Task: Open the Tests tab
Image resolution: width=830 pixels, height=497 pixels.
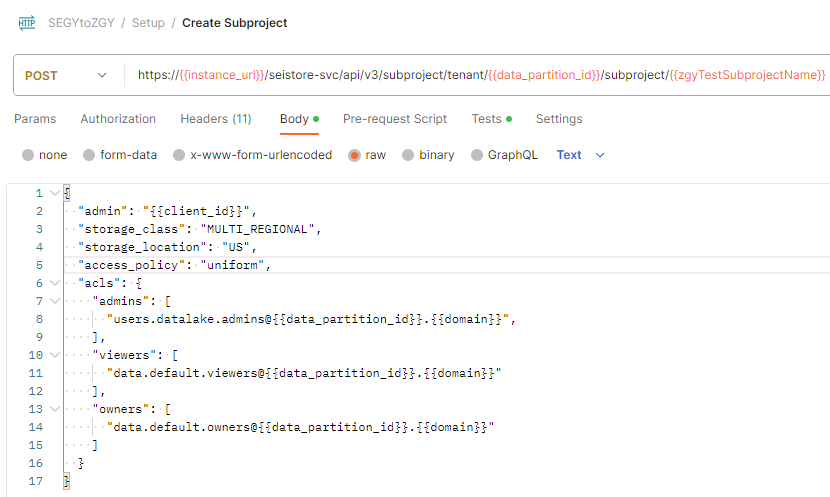Action: point(492,119)
